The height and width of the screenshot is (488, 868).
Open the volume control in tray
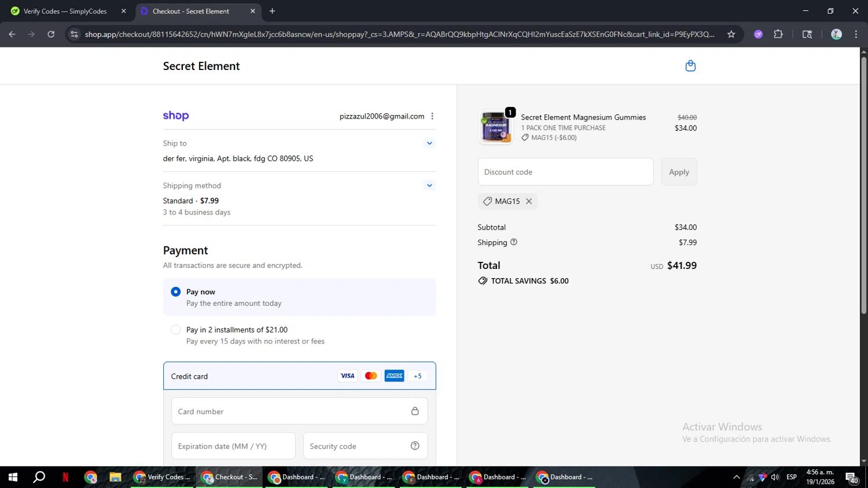(x=775, y=477)
